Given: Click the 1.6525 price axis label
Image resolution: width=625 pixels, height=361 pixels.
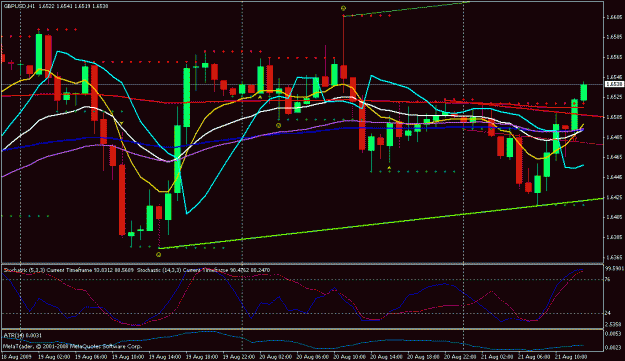Looking at the screenshot, I should [614, 97].
